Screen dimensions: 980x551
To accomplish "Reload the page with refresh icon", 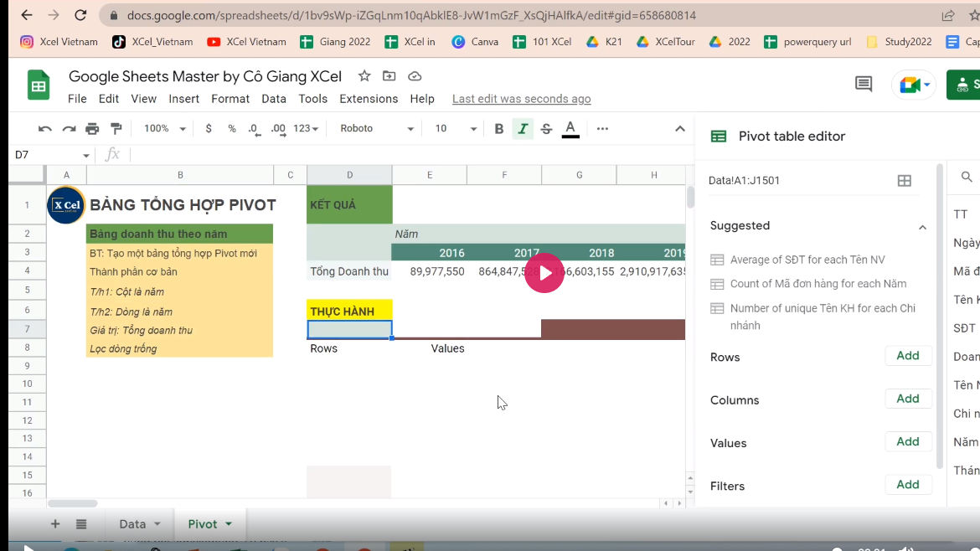I will pos(80,15).
